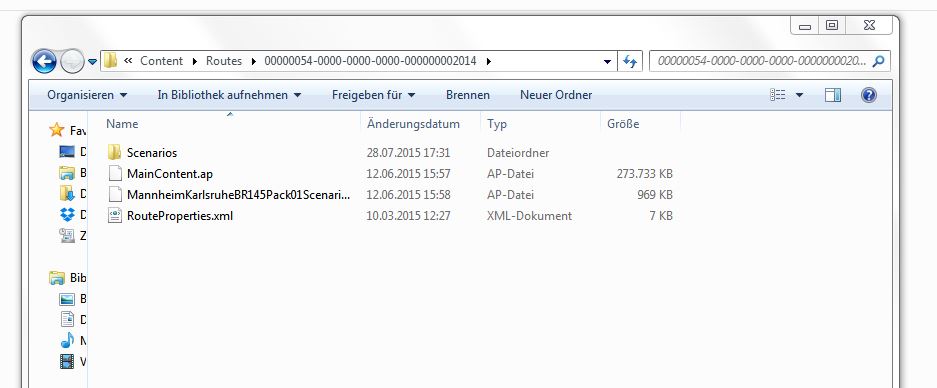Image resolution: width=937 pixels, height=388 pixels.
Task: Select the Routes breadcrumb segment
Action: [224, 61]
